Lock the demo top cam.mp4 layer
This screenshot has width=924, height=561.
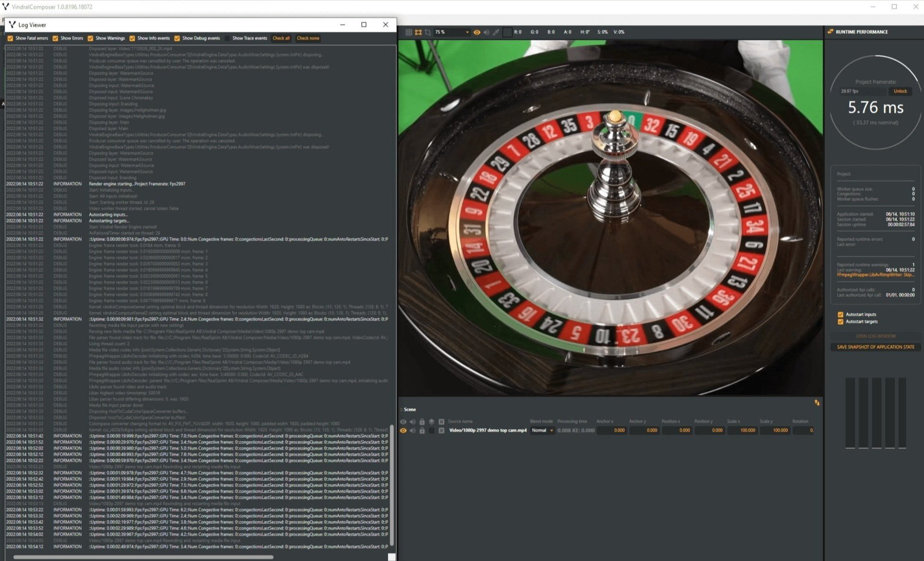[x=422, y=430]
